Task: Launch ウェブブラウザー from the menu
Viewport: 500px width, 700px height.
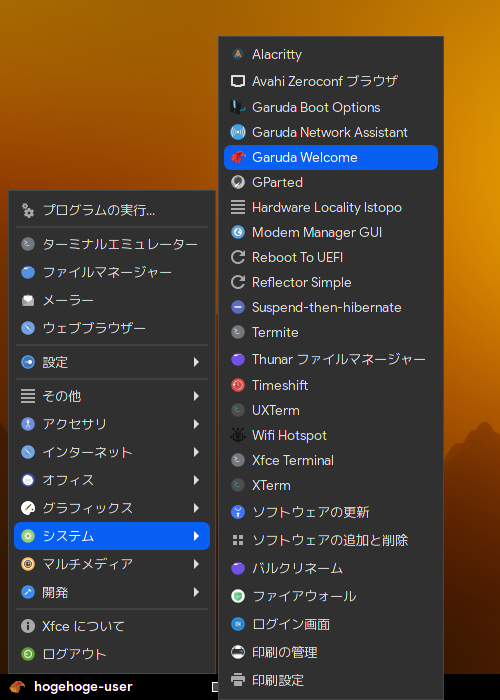Action: click(x=112, y=329)
